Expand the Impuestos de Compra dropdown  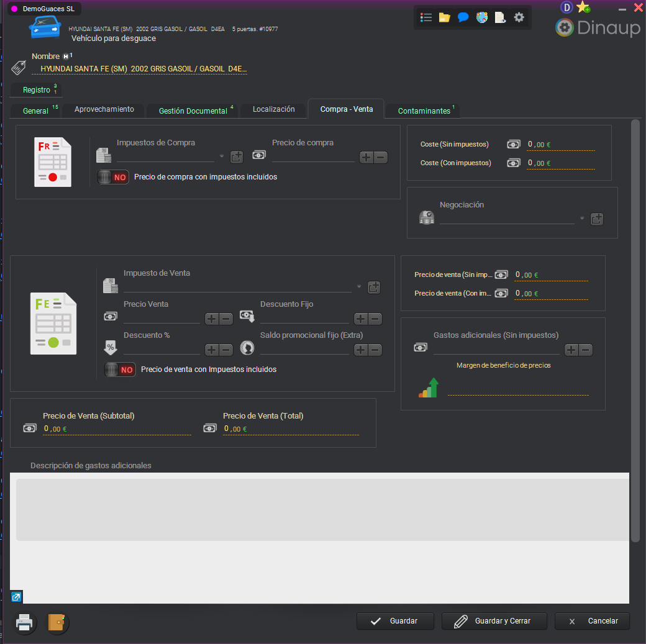point(222,156)
